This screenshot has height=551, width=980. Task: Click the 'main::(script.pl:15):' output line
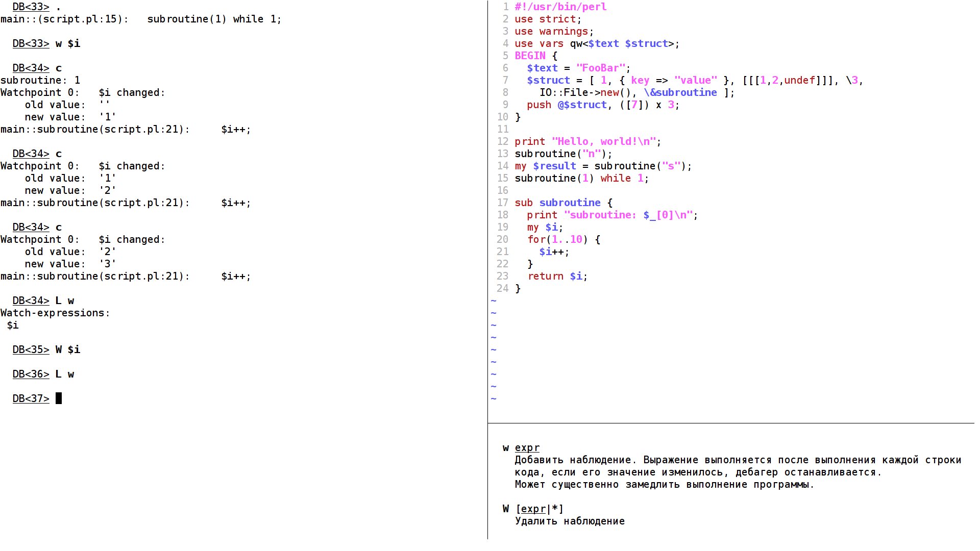coord(141,19)
